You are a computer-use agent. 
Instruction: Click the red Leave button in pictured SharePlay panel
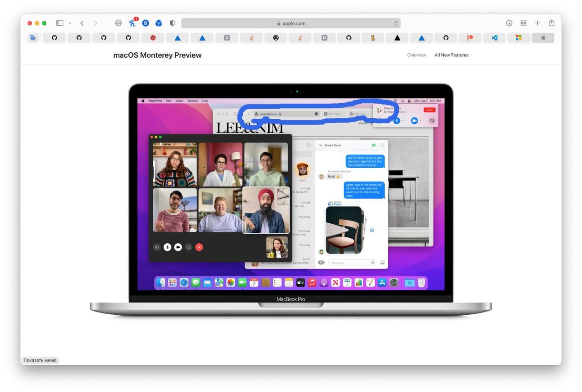coord(429,110)
